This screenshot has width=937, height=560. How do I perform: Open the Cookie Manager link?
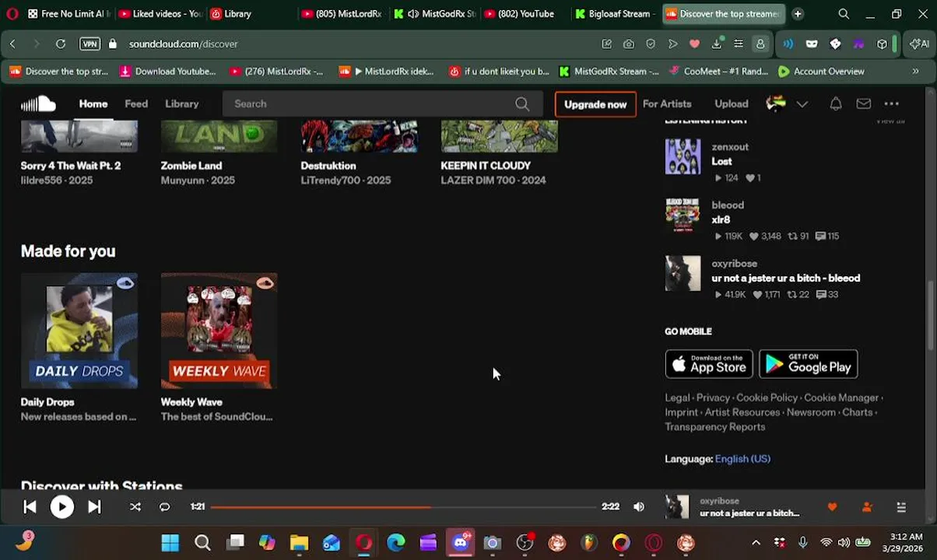pyautogui.click(x=841, y=397)
